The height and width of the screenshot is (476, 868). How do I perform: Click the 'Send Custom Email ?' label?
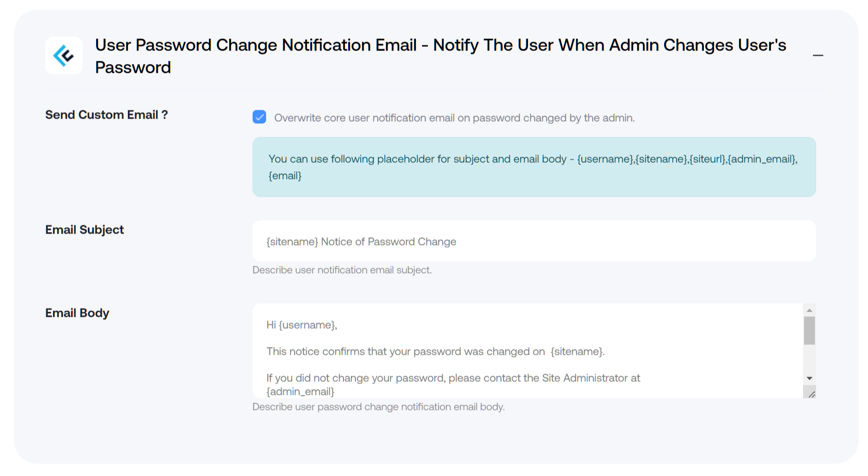tap(107, 115)
